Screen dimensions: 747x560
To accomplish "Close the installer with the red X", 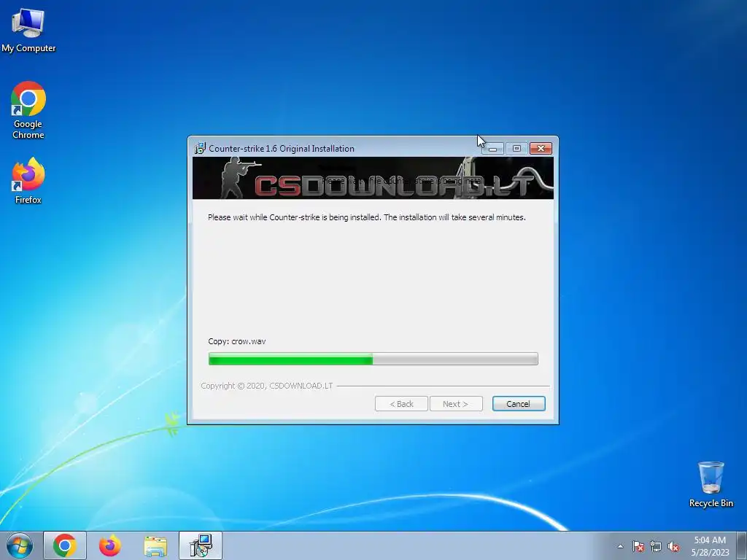I will pyautogui.click(x=541, y=149).
